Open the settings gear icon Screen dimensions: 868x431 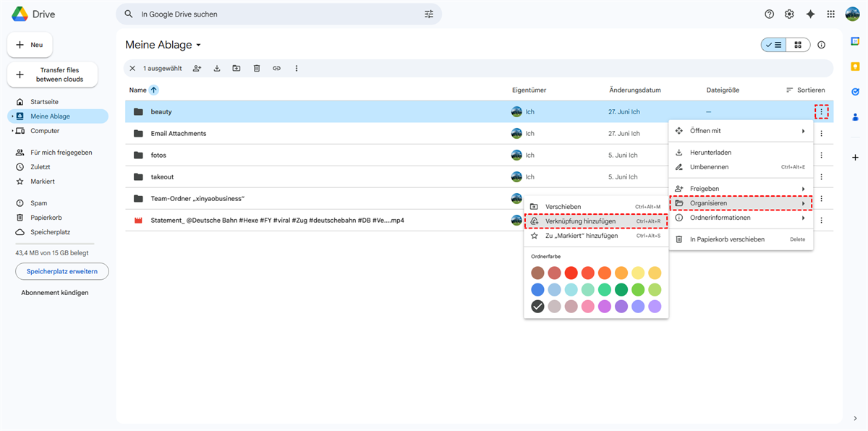[789, 14]
